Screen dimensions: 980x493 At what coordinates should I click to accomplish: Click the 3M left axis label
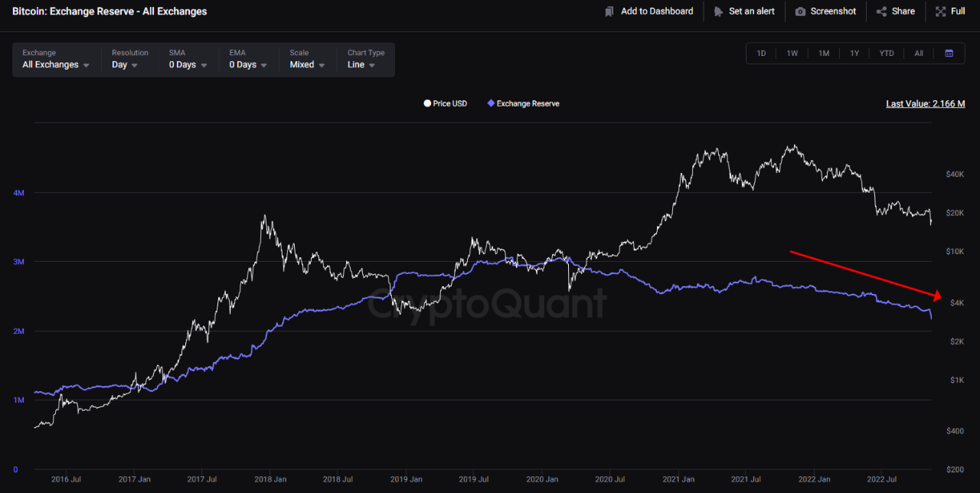[19, 262]
